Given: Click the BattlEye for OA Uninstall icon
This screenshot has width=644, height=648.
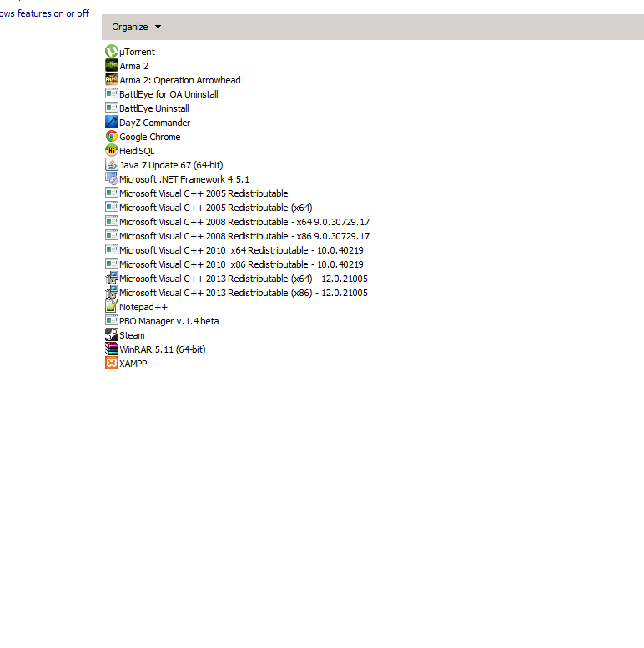Looking at the screenshot, I should [112, 93].
